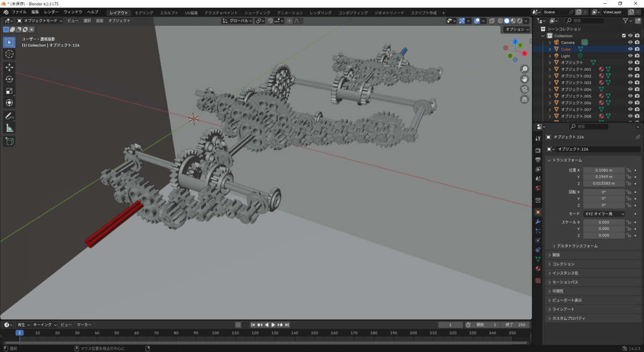Open the グローバル orientation dropdown
The height and width of the screenshot is (352, 644).
237,21
